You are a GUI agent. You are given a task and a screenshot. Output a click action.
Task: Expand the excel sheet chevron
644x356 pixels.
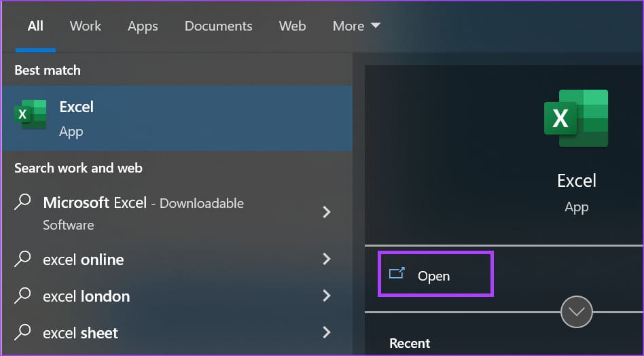(327, 332)
